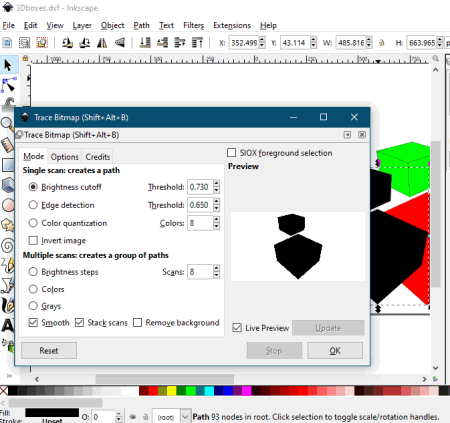Increase opacity O stepper
This screenshot has height=423, width=450.
[x=119, y=414]
